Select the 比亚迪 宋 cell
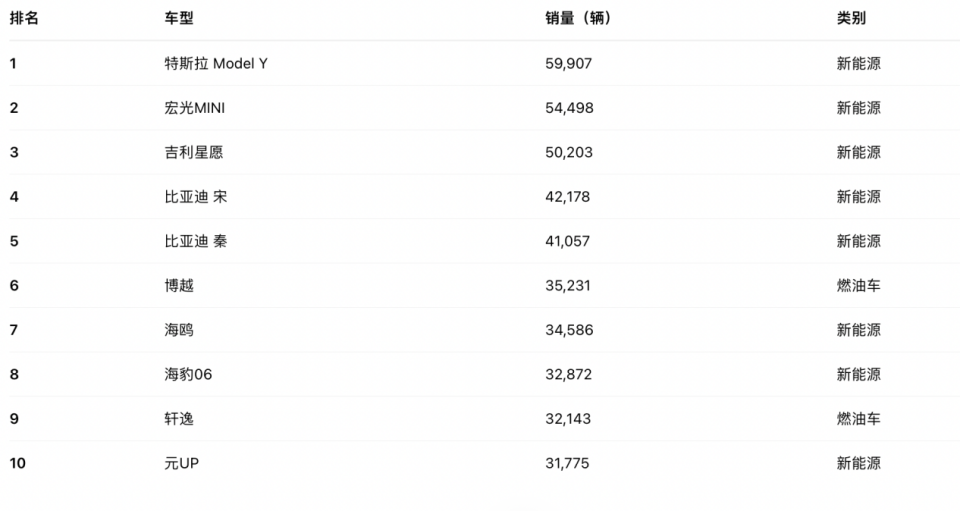Viewport: 960px width, 511px height. [196, 197]
